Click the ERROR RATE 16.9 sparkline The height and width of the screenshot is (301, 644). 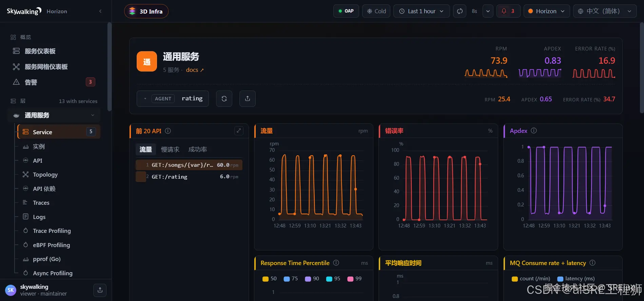coord(594,73)
